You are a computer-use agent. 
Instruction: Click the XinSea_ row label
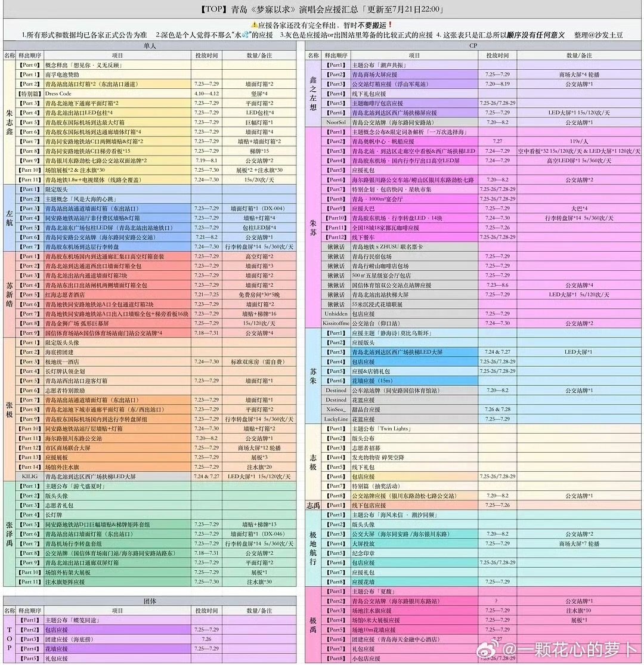[336, 410]
